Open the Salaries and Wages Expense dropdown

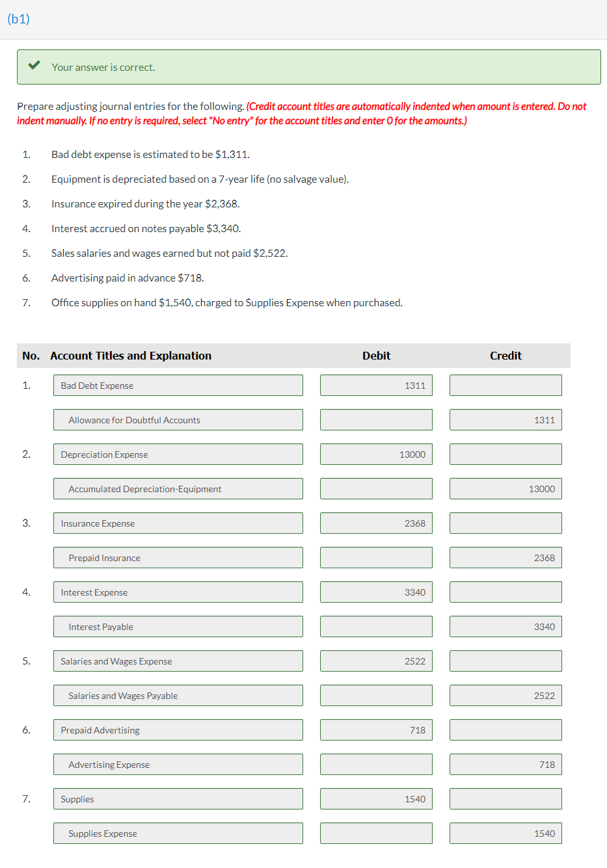(178, 661)
